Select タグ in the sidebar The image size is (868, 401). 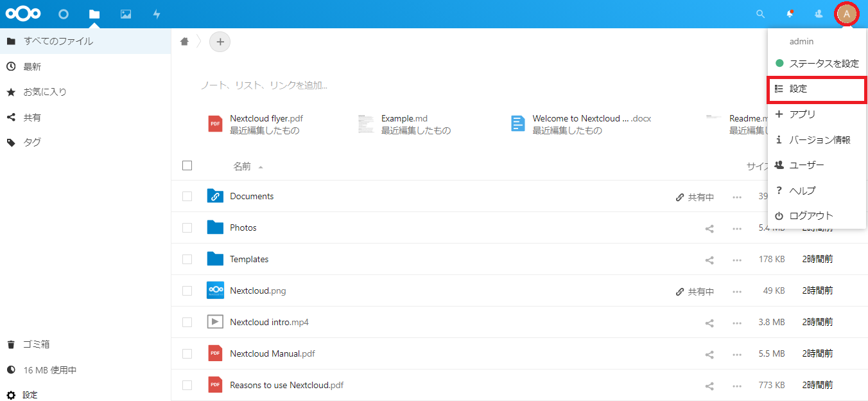pyautogui.click(x=85, y=143)
